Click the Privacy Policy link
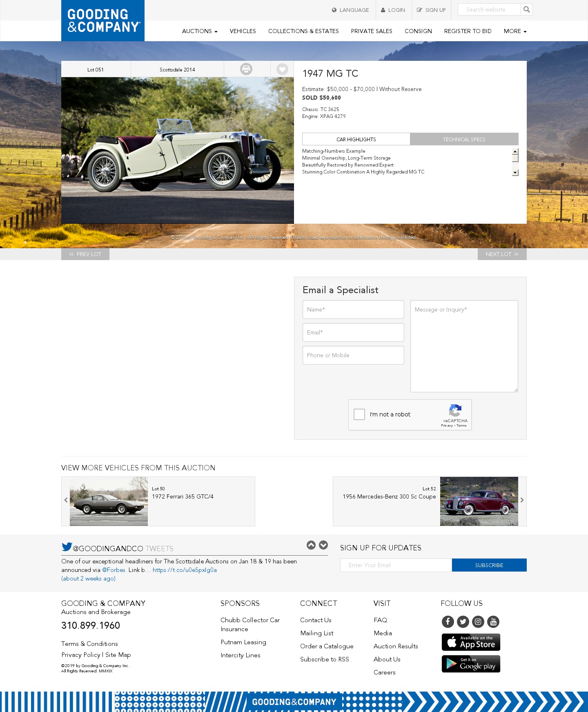Screen dimensions: 588x712 click(81, 655)
